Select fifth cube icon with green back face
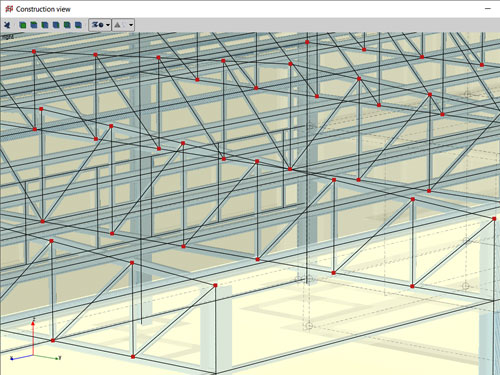 click(67, 25)
